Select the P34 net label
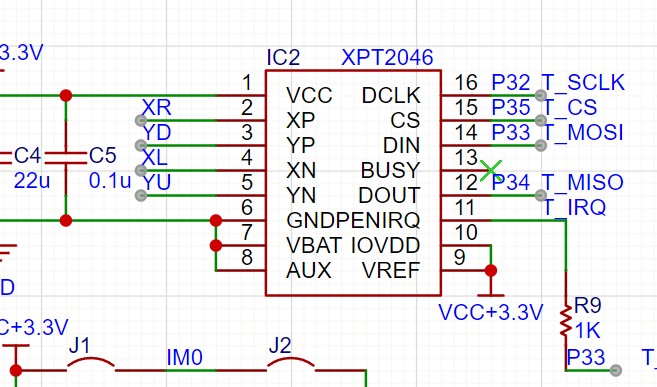The width and height of the screenshot is (657, 387). click(511, 182)
